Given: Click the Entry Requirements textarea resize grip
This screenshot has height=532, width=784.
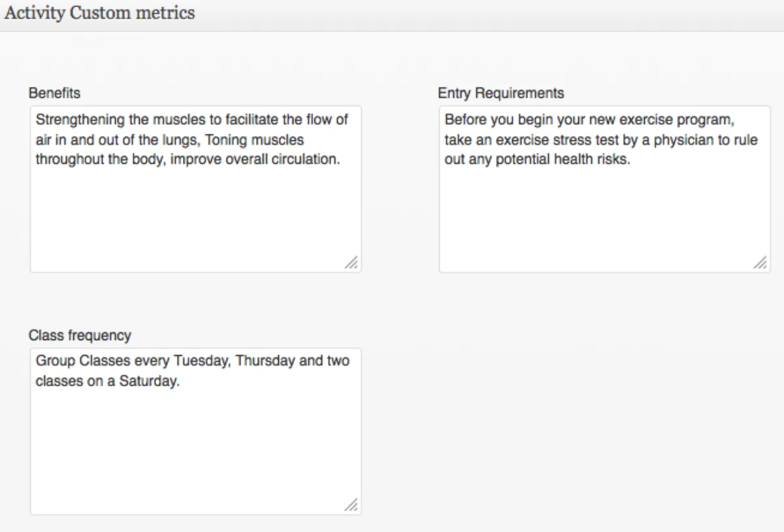Looking at the screenshot, I should coord(760,262).
